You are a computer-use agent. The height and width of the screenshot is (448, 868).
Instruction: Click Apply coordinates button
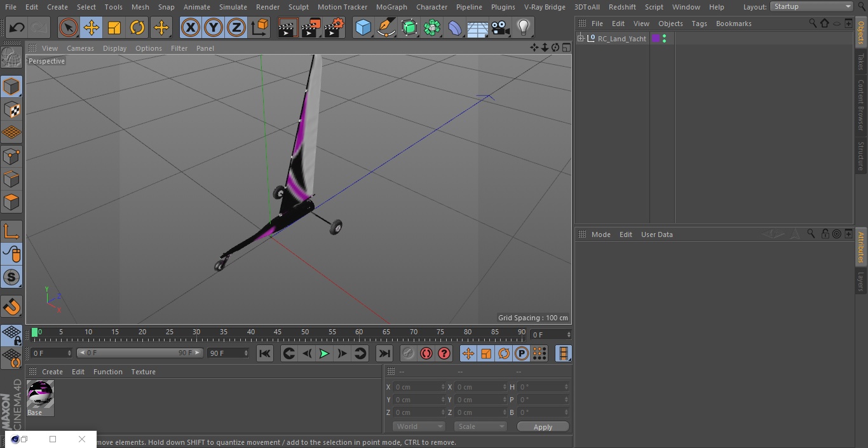543,427
